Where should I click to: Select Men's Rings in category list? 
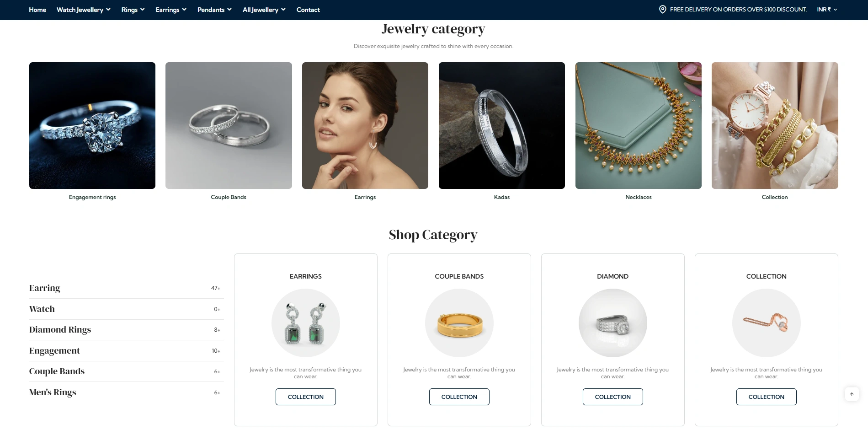(125, 392)
